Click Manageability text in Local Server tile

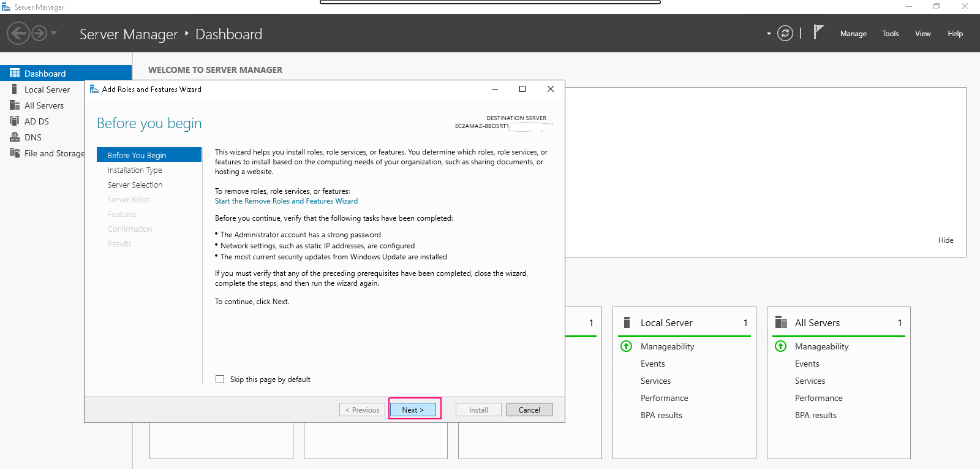click(x=668, y=346)
